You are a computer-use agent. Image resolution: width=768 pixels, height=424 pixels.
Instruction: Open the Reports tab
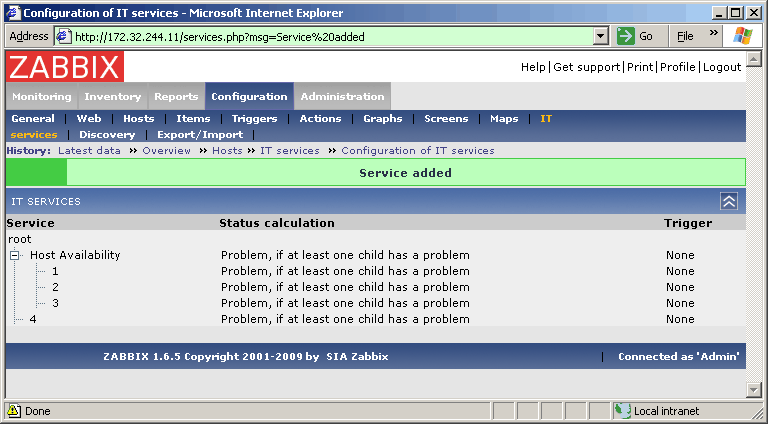[x=176, y=96]
